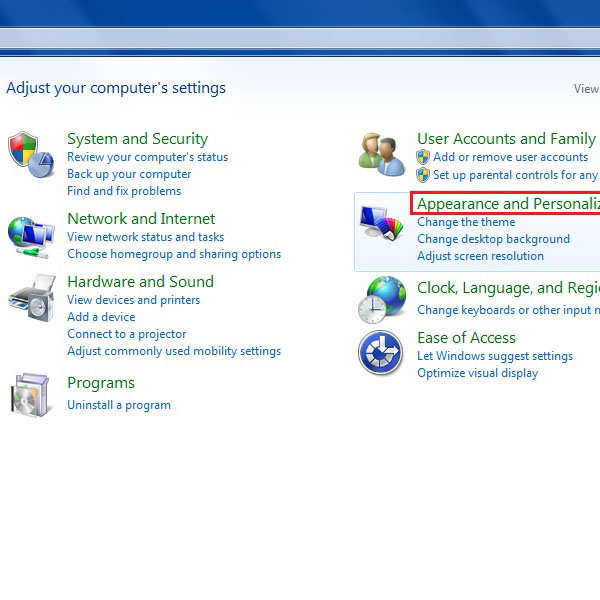Click the Programs disc box icon
The height and width of the screenshot is (600, 600).
[x=30, y=395]
